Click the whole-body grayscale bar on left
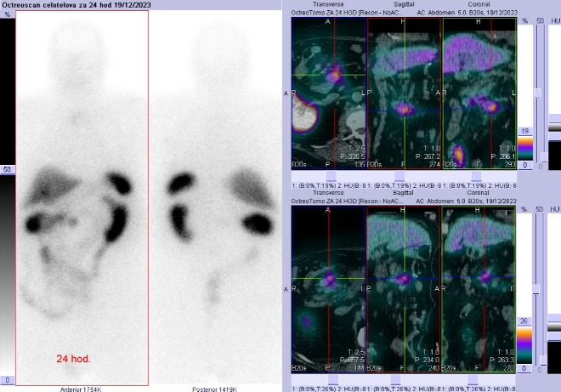561x392 pixels. [x=7, y=275]
